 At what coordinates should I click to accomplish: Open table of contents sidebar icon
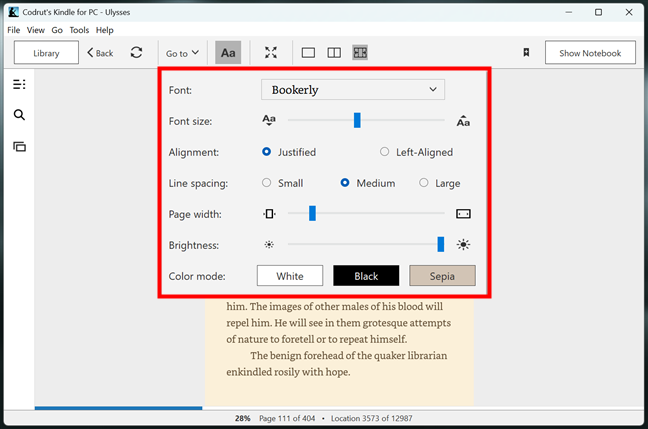coord(19,85)
